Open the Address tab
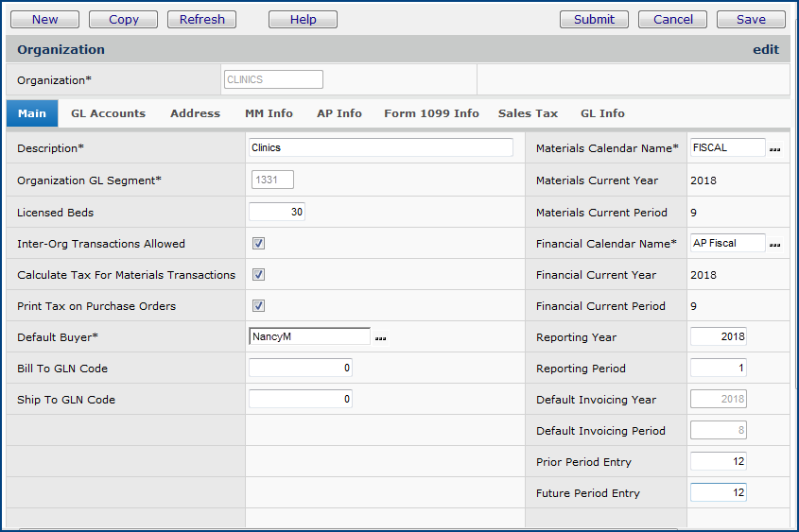799x532 pixels. (x=195, y=113)
